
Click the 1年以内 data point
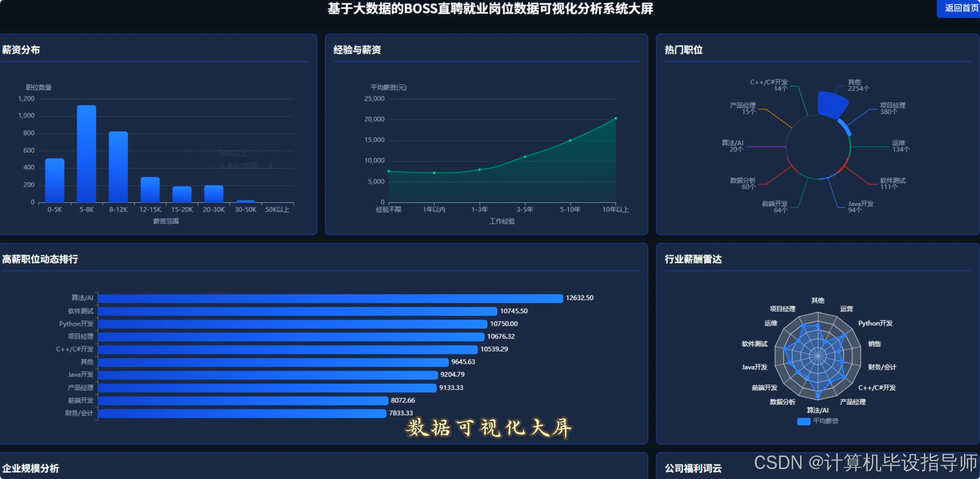point(434,173)
